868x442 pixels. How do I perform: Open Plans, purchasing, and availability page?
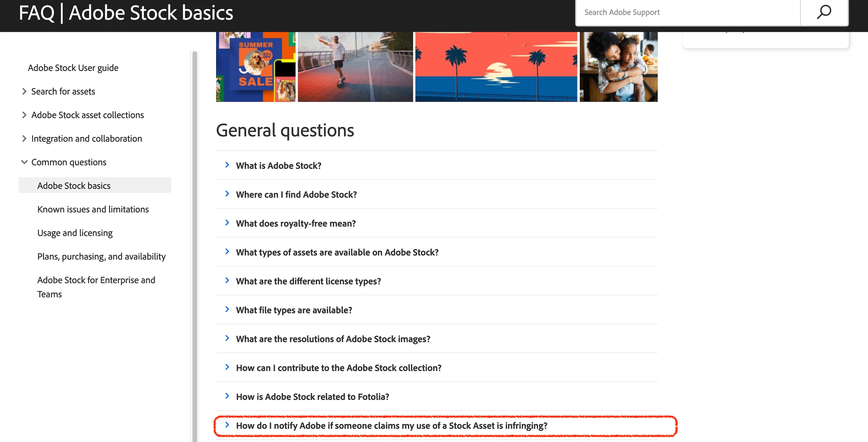101,256
